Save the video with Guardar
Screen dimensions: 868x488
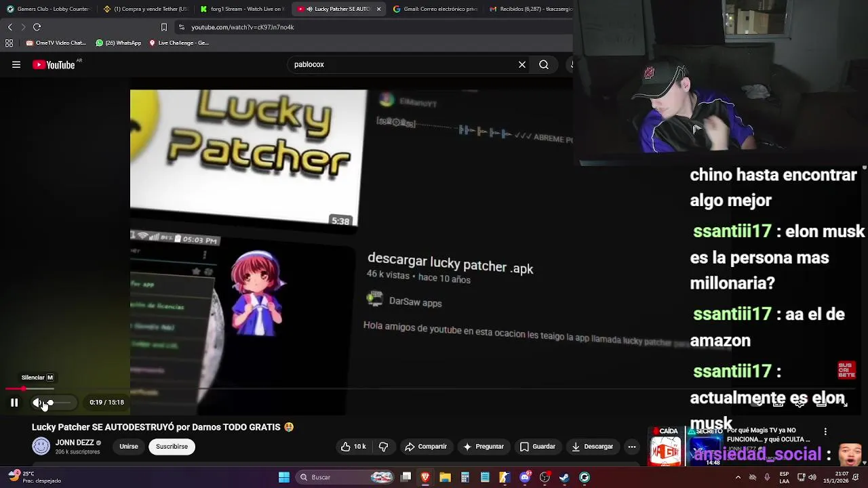[x=537, y=447]
